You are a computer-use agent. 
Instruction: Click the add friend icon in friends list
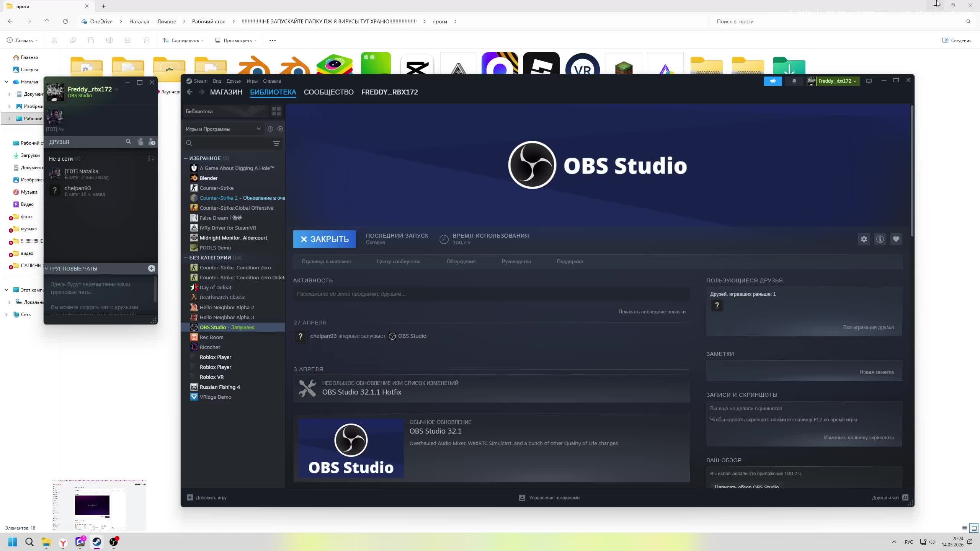(x=152, y=142)
